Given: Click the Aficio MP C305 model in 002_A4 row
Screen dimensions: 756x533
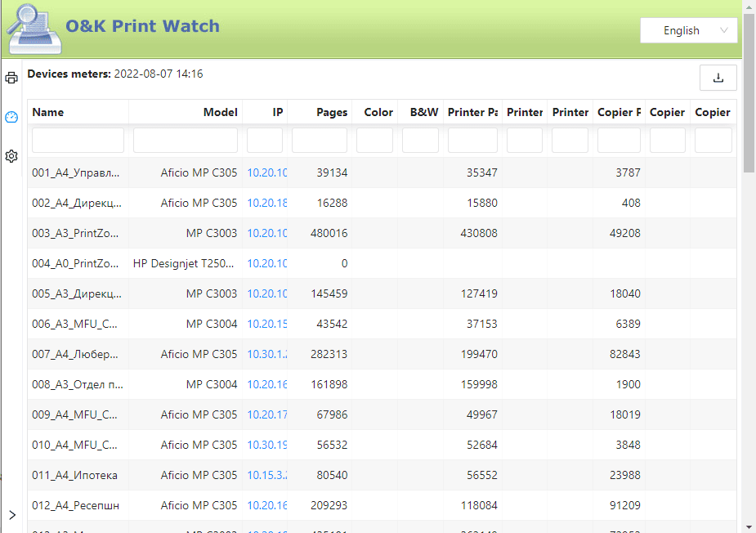Looking at the screenshot, I should (x=199, y=203).
